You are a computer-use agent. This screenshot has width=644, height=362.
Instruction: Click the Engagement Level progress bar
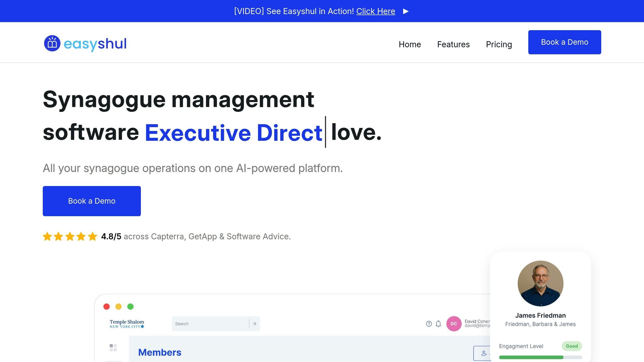point(540,357)
